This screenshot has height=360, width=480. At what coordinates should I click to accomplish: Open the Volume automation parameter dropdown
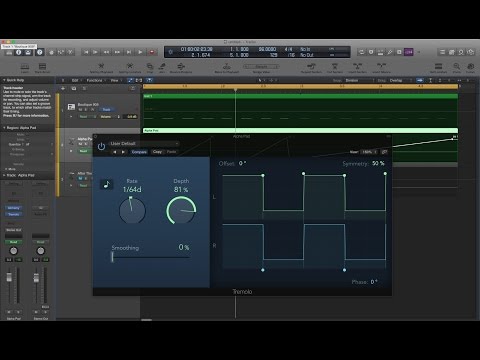(x=110, y=117)
